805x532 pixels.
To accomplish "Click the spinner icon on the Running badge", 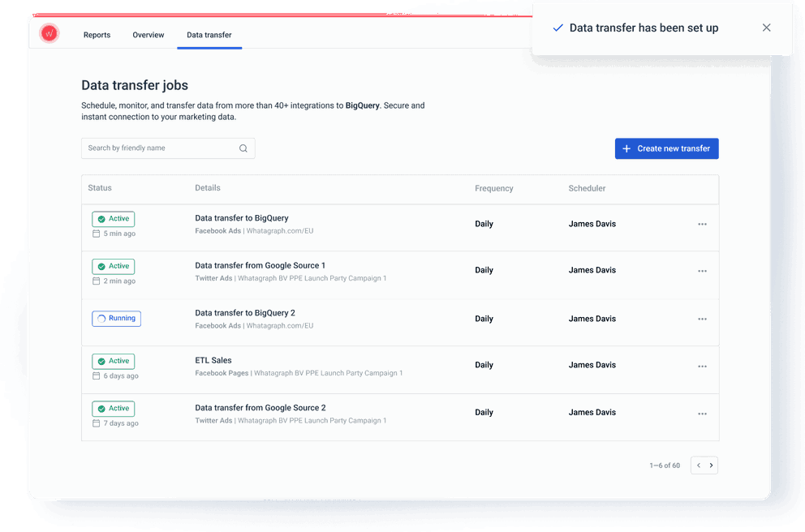I will click(x=103, y=318).
